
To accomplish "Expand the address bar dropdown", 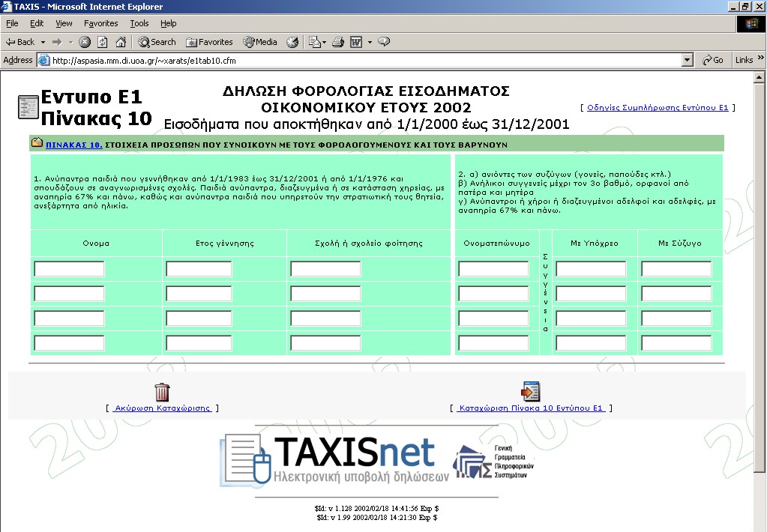I will point(688,61).
